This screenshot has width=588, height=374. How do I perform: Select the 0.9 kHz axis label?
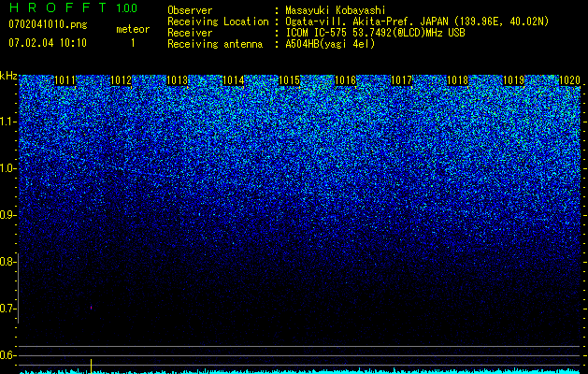pos(7,215)
